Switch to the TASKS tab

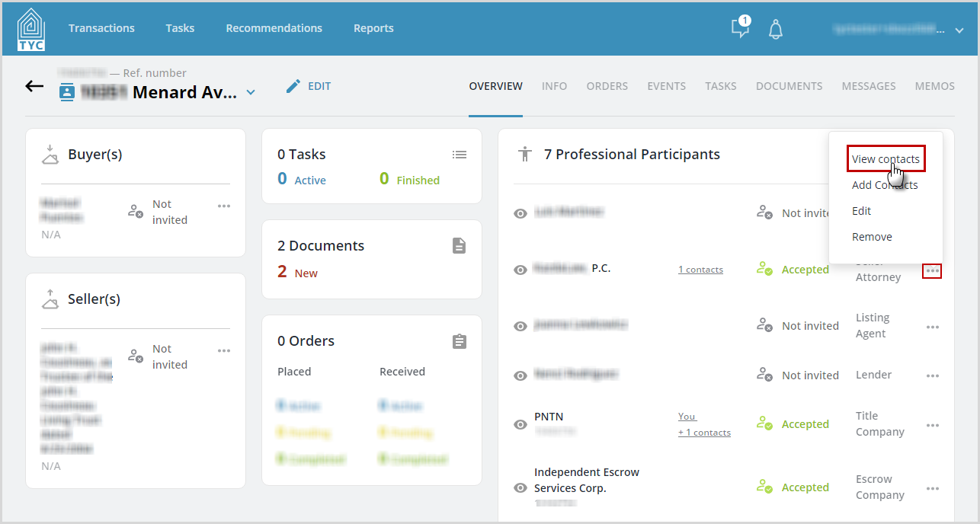click(721, 86)
